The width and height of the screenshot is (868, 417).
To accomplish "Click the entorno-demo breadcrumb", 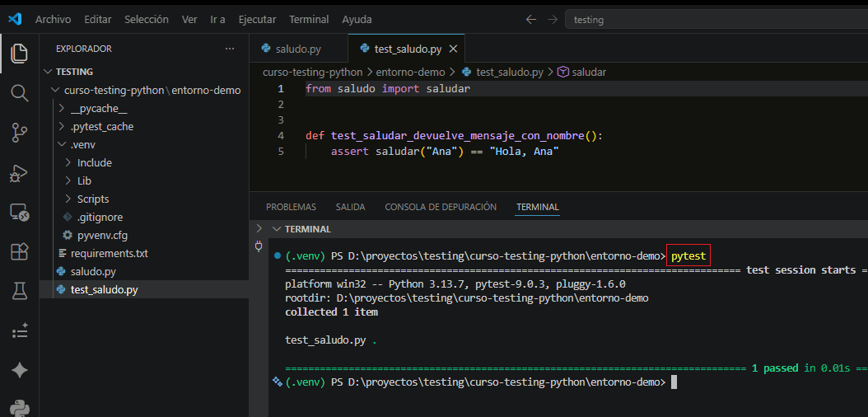I will pyautogui.click(x=410, y=72).
